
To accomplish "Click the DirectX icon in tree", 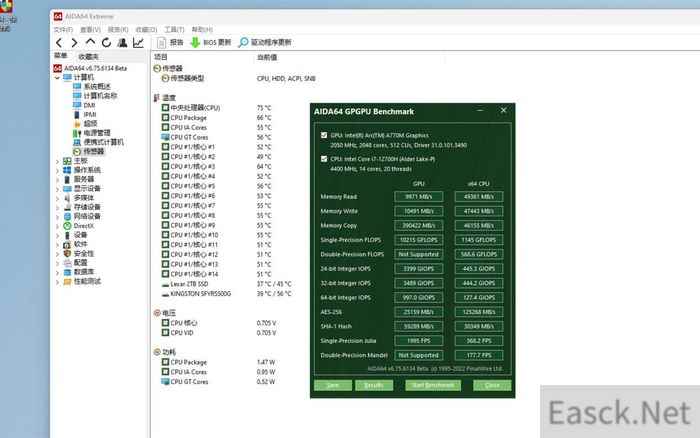I will [67, 226].
